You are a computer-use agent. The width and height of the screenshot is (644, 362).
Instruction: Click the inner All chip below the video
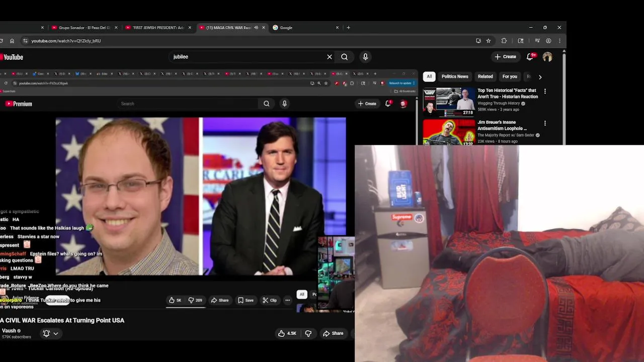(x=302, y=294)
